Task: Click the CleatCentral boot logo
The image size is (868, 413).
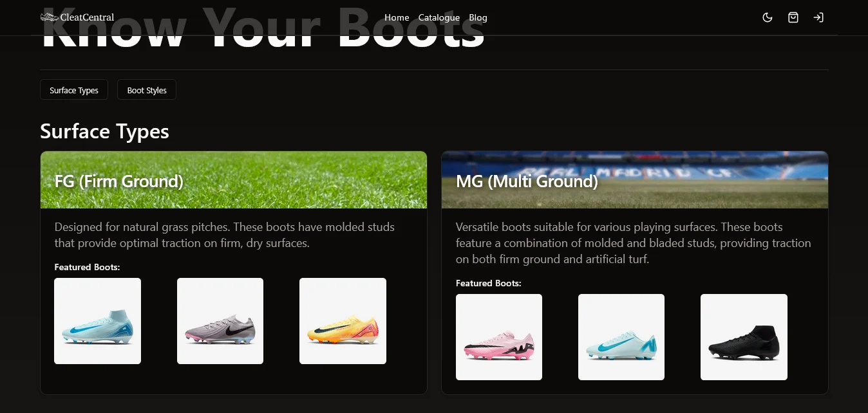Action: click(49, 17)
